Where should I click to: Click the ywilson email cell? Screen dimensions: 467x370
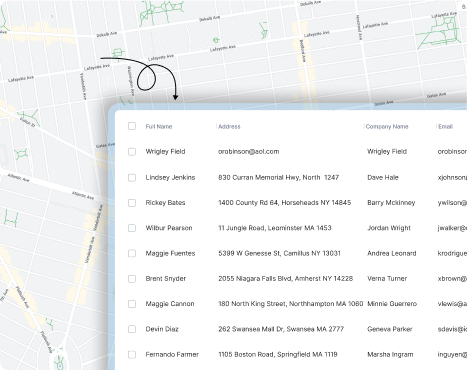452,203
